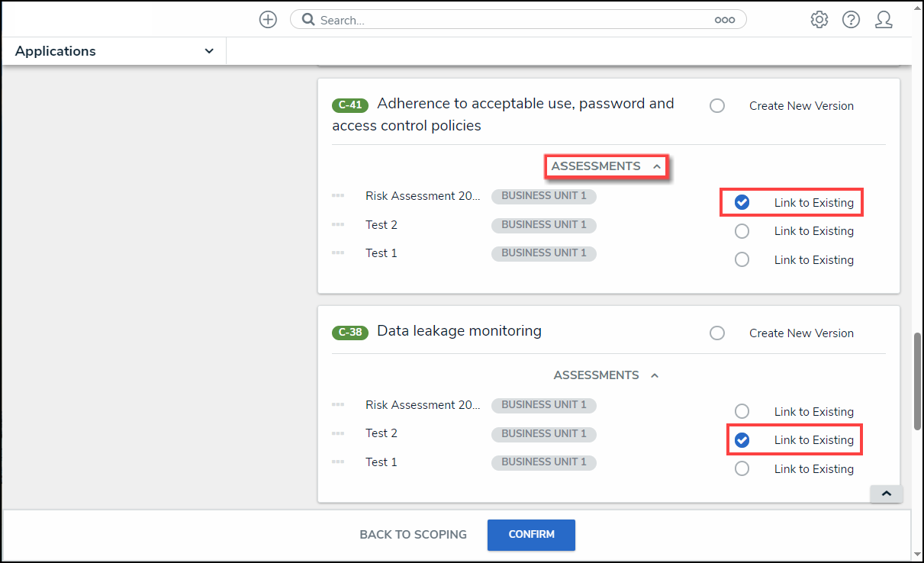This screenshot has height=563, width=924.
Task: Click drag handle beside C-38 Test 1
Action: pos(338,462)
